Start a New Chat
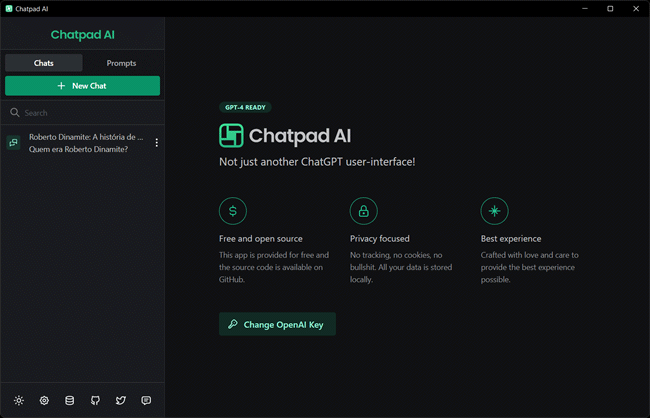This screenshot has height=418, width=650. click(x=82, y=86)
